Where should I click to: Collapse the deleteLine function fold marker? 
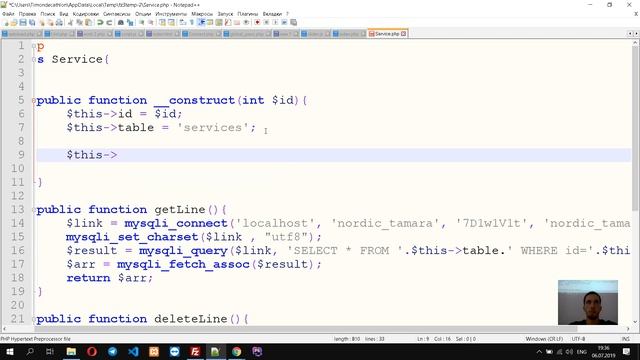(34, 319)
